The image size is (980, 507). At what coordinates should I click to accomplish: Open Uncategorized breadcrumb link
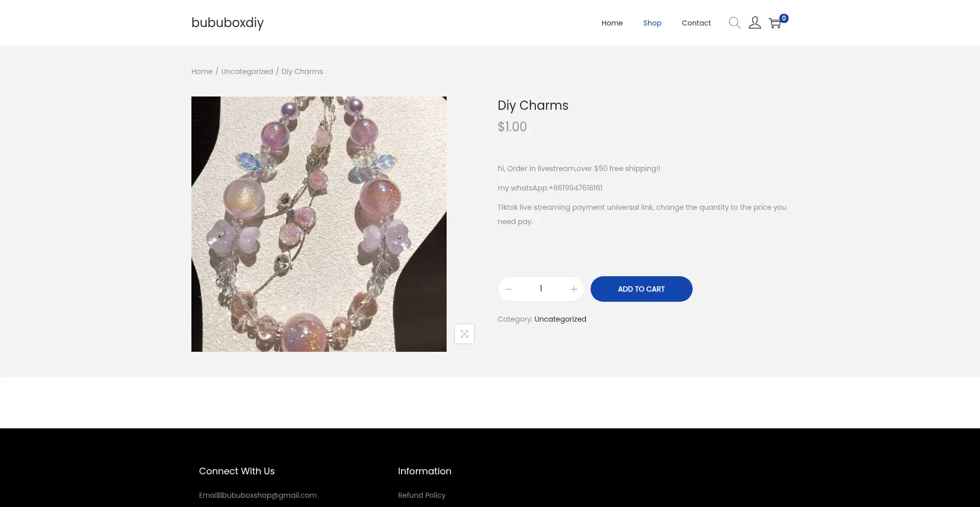click(x=247, y=71)
